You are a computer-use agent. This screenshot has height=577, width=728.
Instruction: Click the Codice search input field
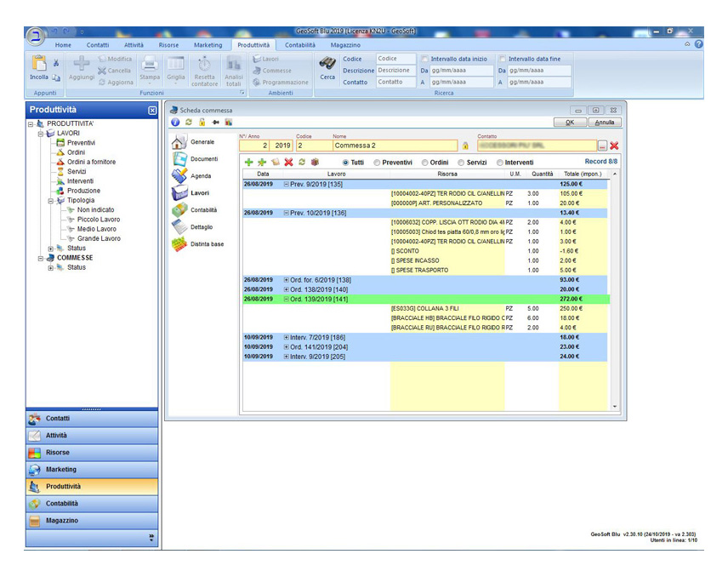click(395, 59)
